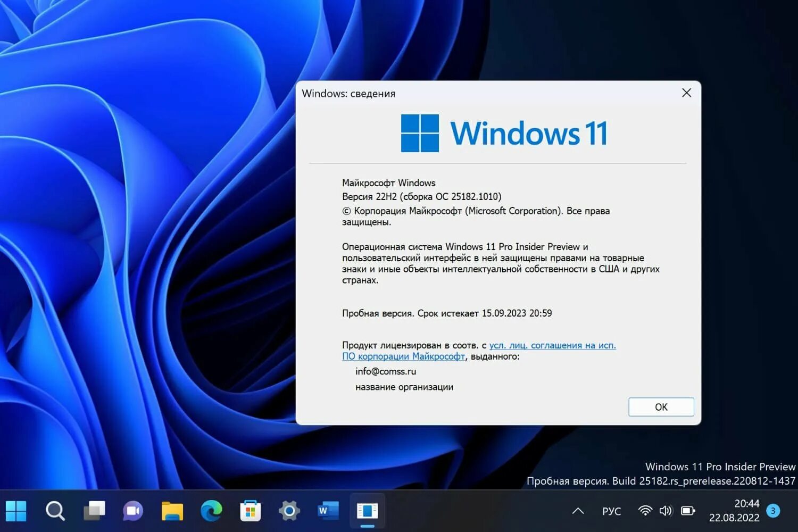Click the Пробная версия expiry date line
Image resolution: width=798 pixels, height=532 pixels.
tap(447, 313)
